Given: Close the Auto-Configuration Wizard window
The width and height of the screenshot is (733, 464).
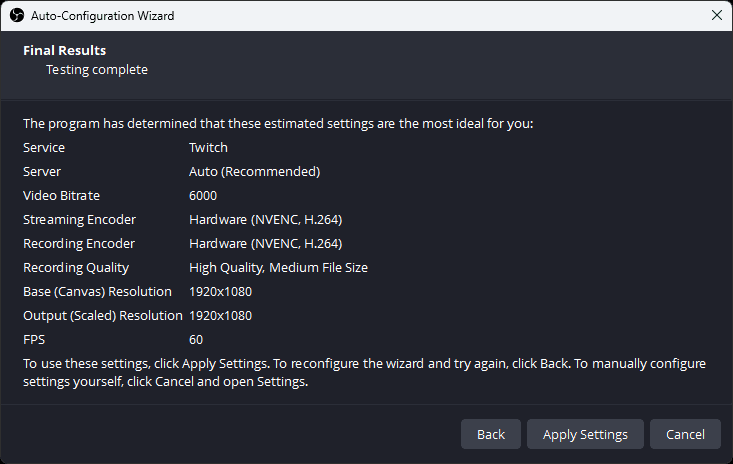Looking at the screenshot, I should (716, 15).
